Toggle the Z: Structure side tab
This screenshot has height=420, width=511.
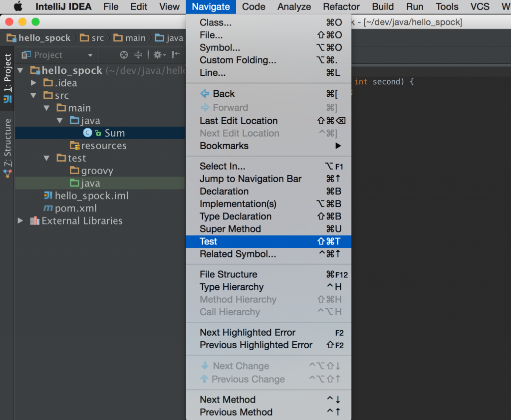(x=7, y=147)
